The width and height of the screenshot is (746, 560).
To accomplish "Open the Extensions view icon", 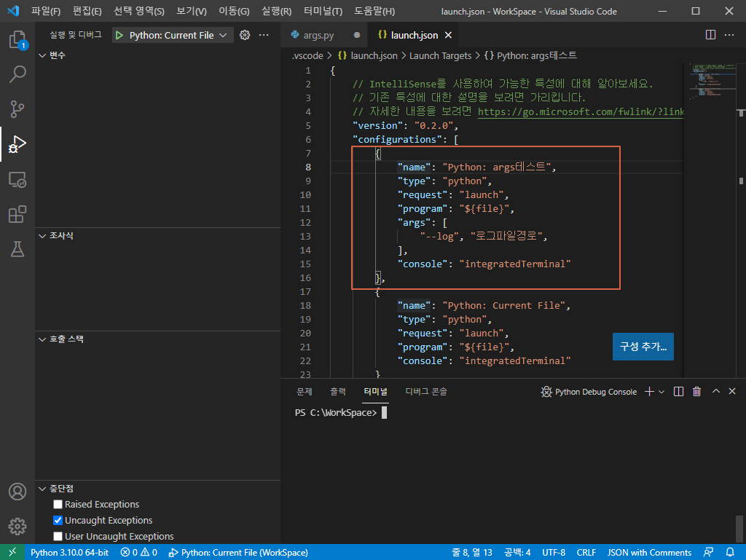I will (17, 214).
